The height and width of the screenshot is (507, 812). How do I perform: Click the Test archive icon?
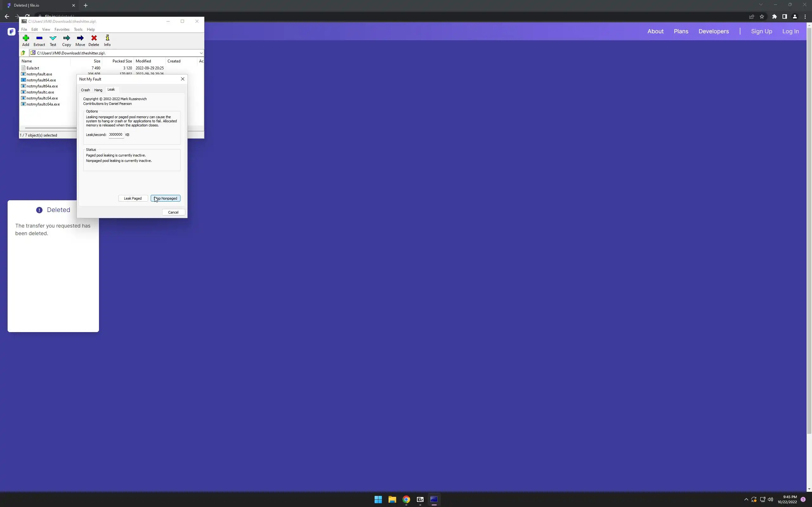click(x=53, y=40)
